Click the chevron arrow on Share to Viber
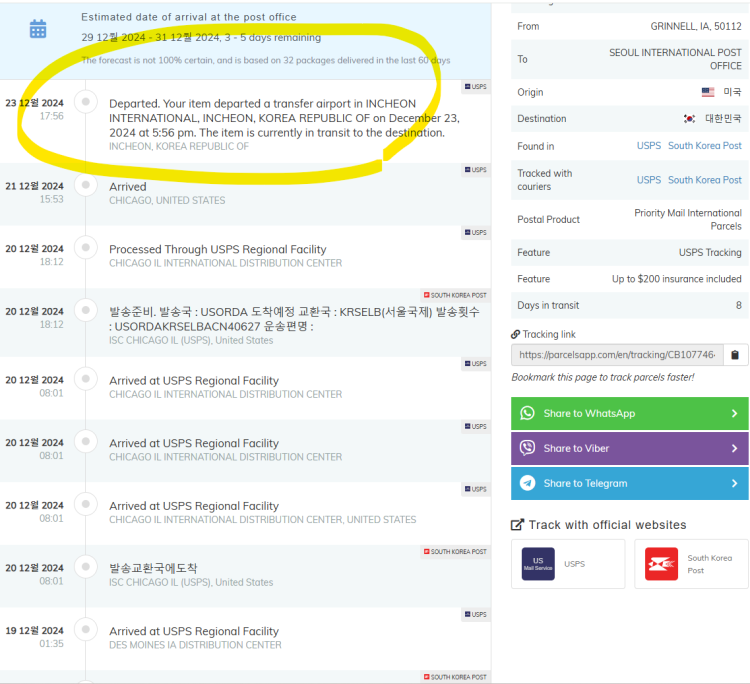 click(x=734, y=448)
